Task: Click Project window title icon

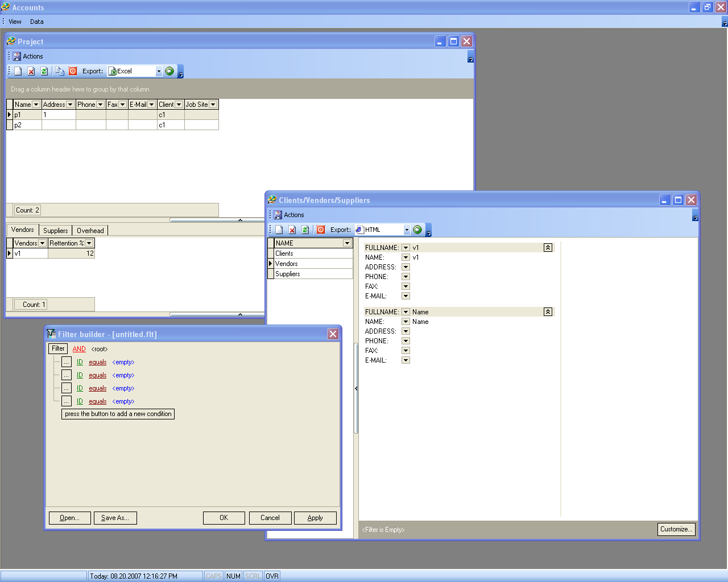Action: point(11,41)
